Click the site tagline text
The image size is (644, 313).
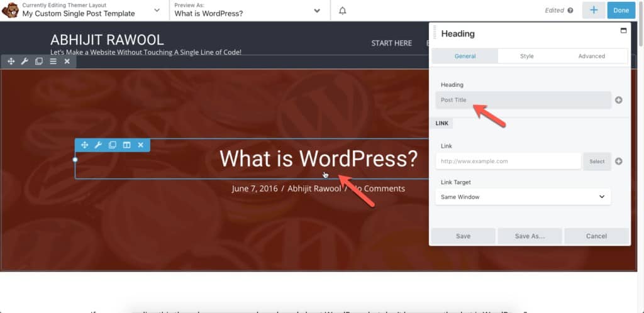click(x=146, y=52)
